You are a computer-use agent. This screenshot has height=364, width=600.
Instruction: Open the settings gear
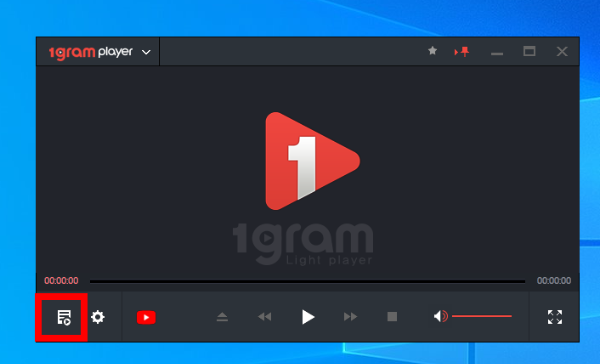(98, 317)
